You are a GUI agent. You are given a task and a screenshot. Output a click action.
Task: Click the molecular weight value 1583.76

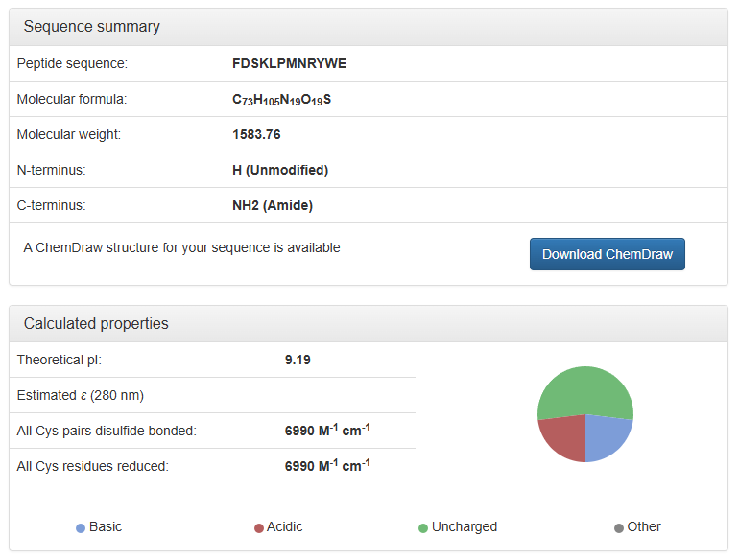[256, 134]
